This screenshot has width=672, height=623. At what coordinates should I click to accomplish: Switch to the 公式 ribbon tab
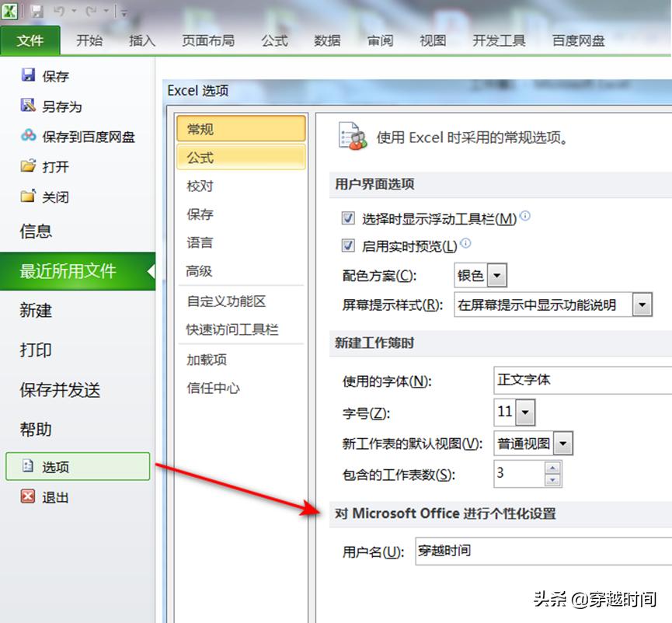tap(273, 40)
